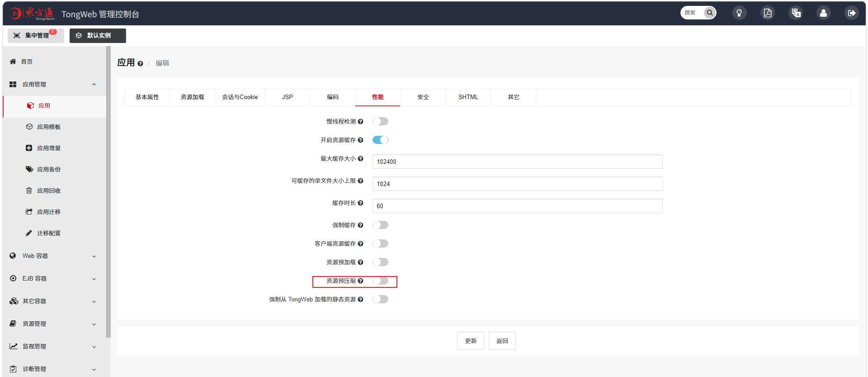Click the 返回 button
This screenshot has width=868, height=377.
point(502,341)
